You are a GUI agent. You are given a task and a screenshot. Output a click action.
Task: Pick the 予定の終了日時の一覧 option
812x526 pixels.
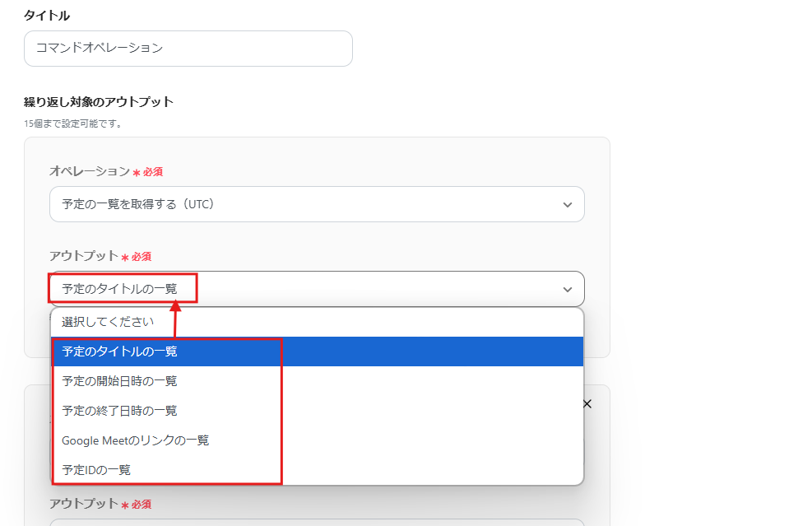(120, 411)
